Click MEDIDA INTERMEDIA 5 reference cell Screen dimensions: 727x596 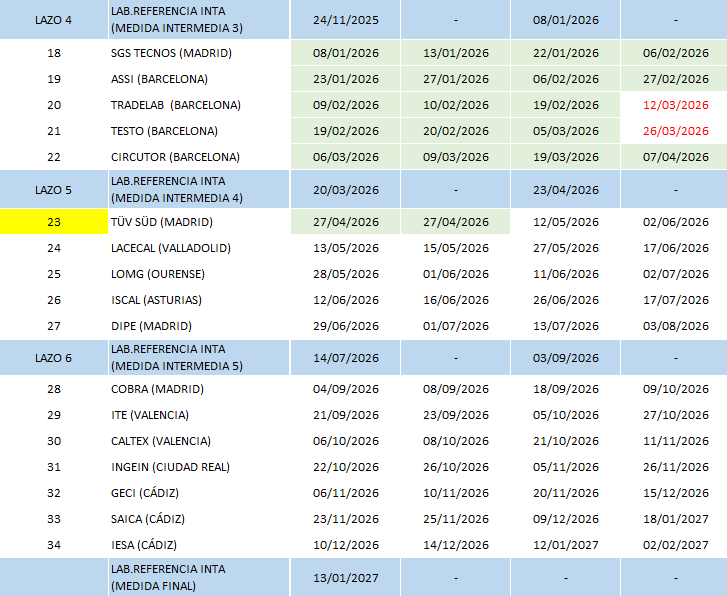pyautogui.click(x=199, y=358)
